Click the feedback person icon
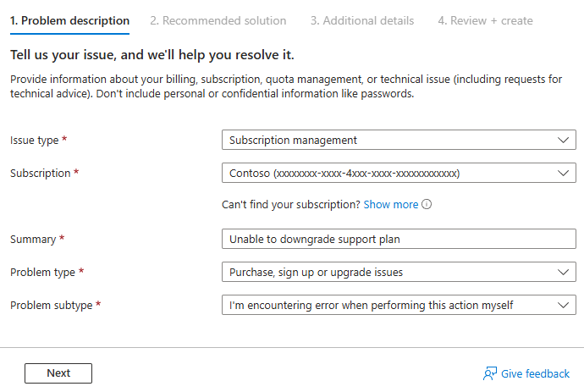The width and height of the screenshot is (584, 392). pyautogui.click(x=489, y=373)
